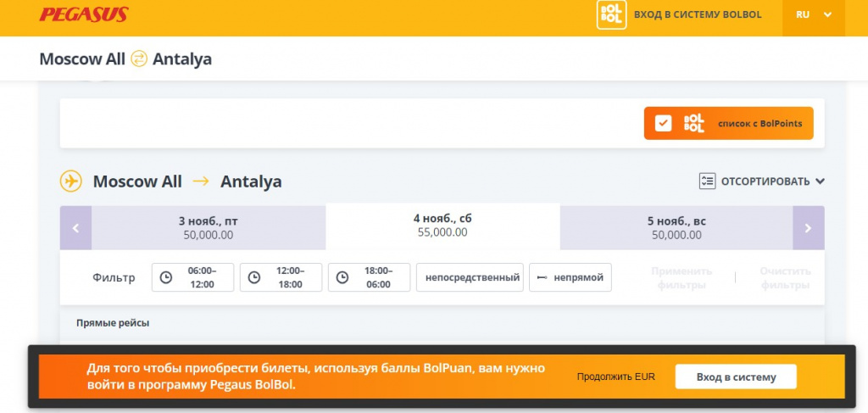Viewport: 868px width, 413px height.
Task: Go to previous dates with left arrow
Action: (x=75, y=228)
